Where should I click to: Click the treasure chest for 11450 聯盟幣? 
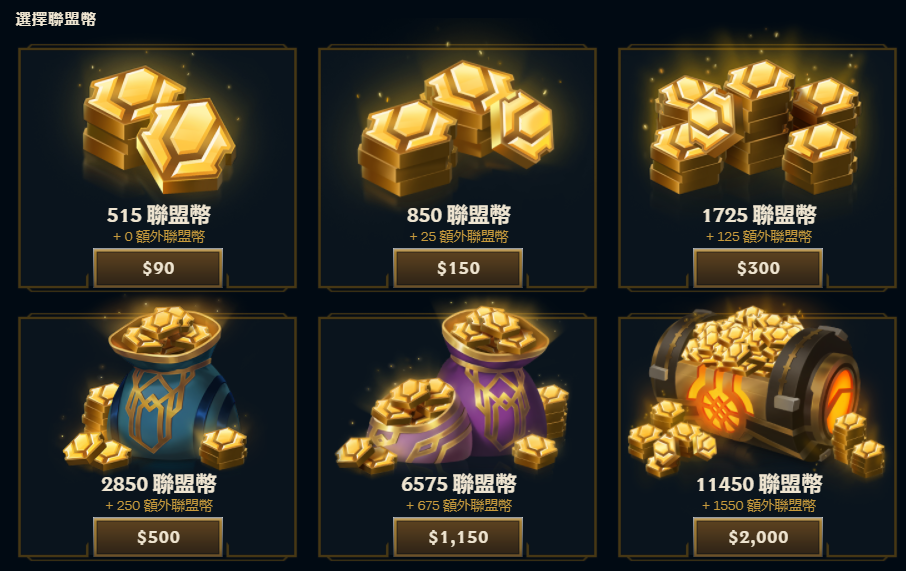tap(756, 389)
